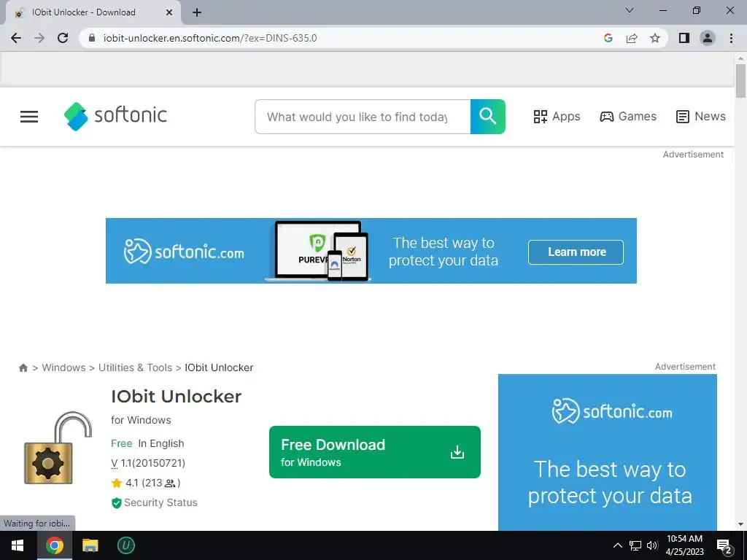
Task: Open the notification center icon
Action: (724, 545)
